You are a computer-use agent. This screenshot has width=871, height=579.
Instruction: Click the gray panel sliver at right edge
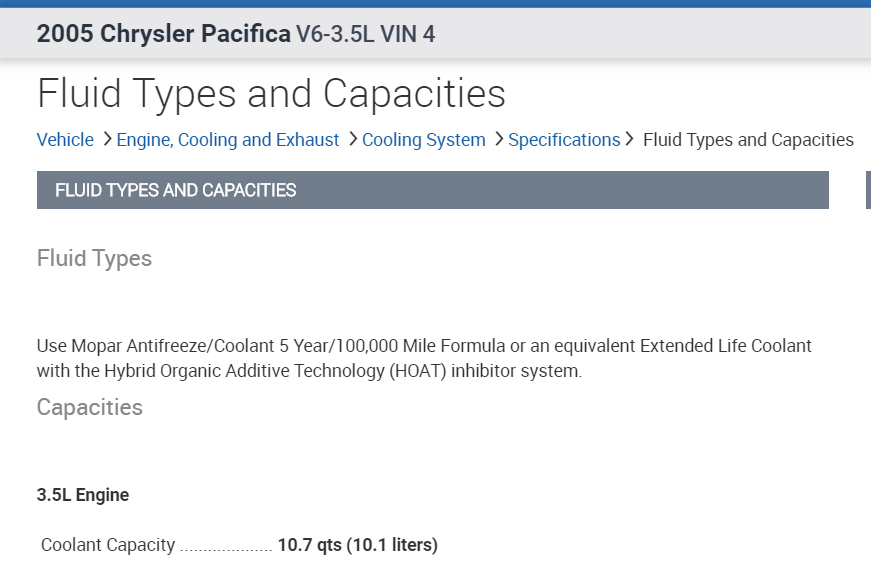(x=867, y=190)
